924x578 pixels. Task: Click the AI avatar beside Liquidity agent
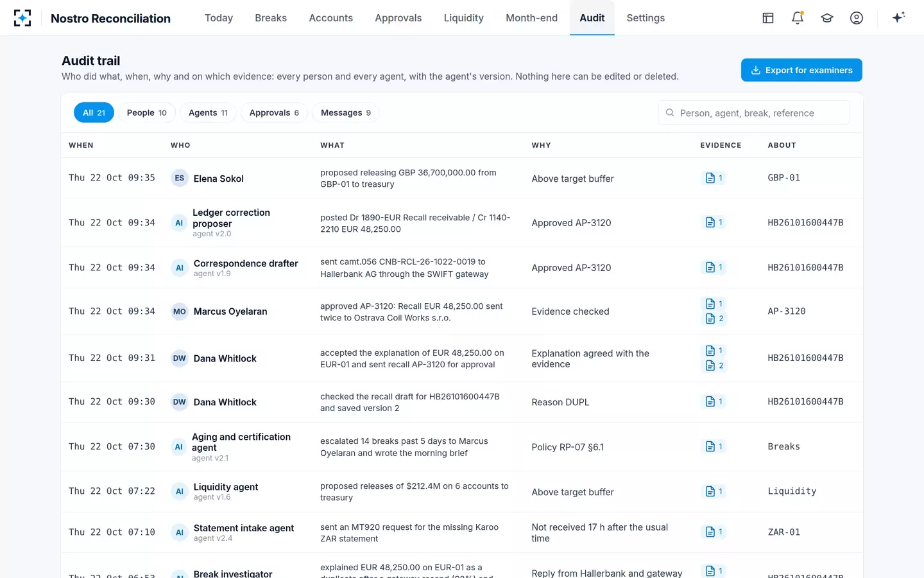point(180,492)
